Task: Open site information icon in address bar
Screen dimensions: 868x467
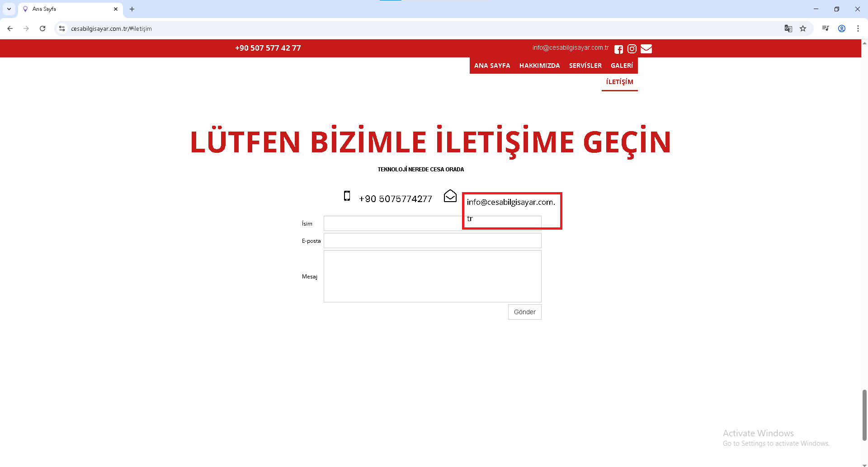Action: [62, 28]
